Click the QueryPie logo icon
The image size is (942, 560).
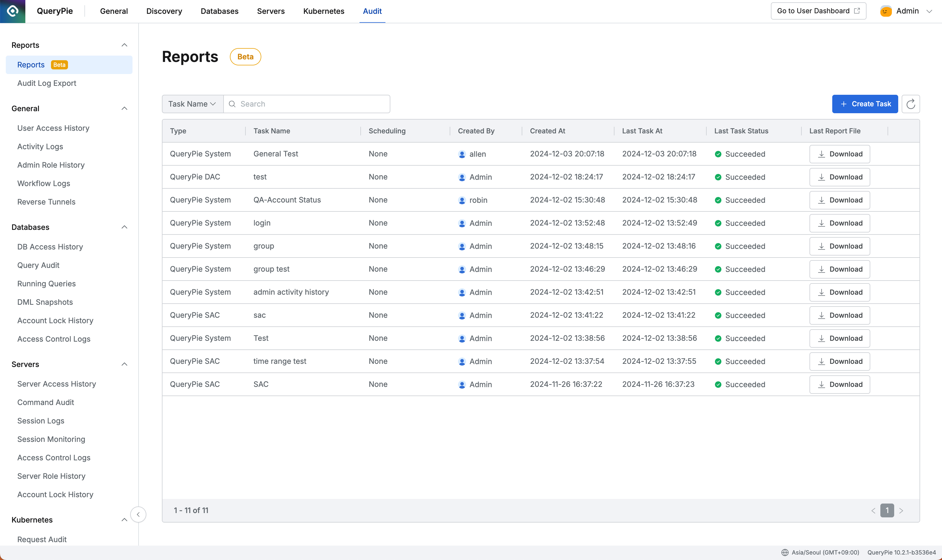pyautogui.click(x=12, y=11)
